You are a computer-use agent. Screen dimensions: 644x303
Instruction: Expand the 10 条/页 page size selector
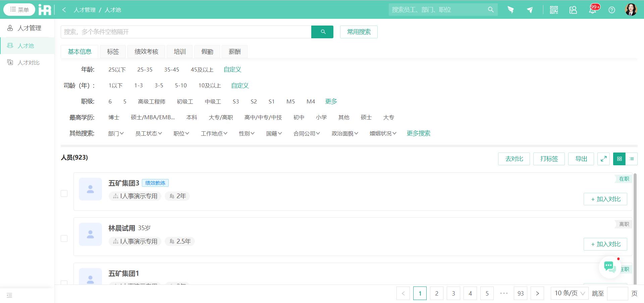click(569, 293)
